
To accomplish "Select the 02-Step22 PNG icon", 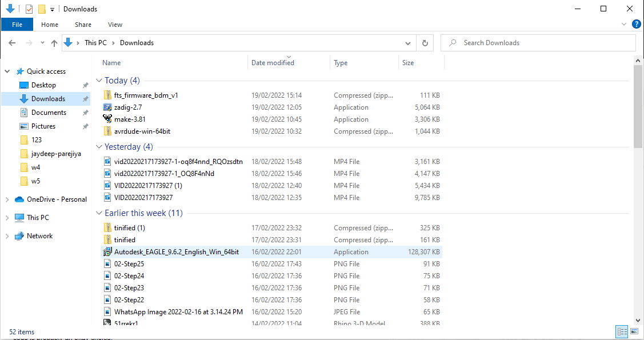I will click(107, 300).
